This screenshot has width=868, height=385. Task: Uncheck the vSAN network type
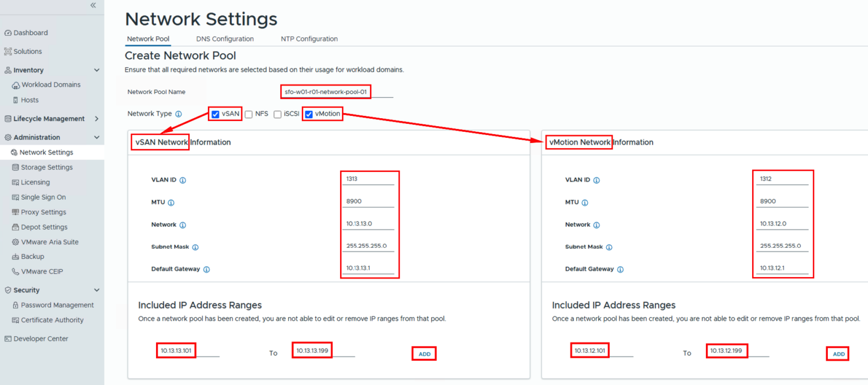click(x=215, y=114)
